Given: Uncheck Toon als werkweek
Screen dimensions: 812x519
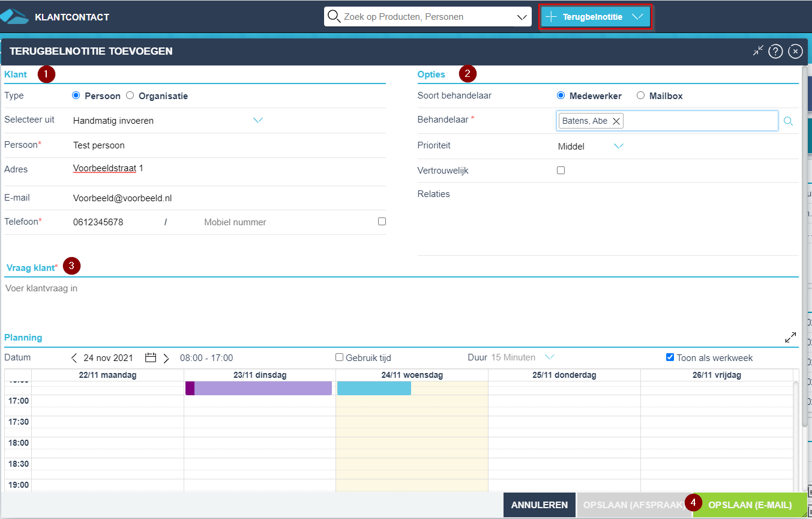Looking at the screenshot, I should (x=670, y=357).
